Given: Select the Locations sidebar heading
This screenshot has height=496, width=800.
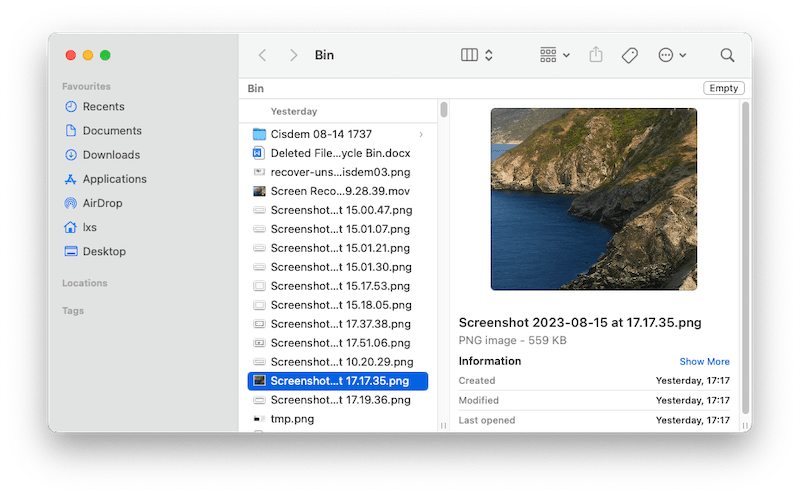Looking at the screenshot, I should click(85, 283).
